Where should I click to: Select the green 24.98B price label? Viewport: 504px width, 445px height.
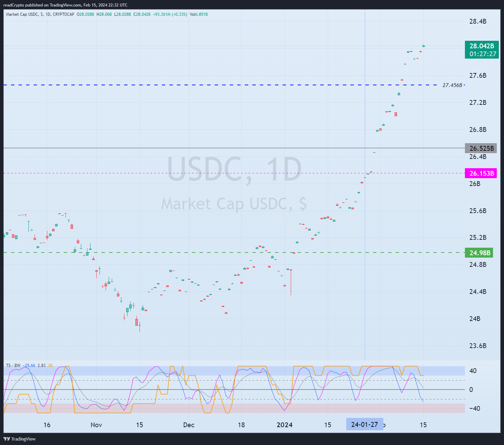479,253
